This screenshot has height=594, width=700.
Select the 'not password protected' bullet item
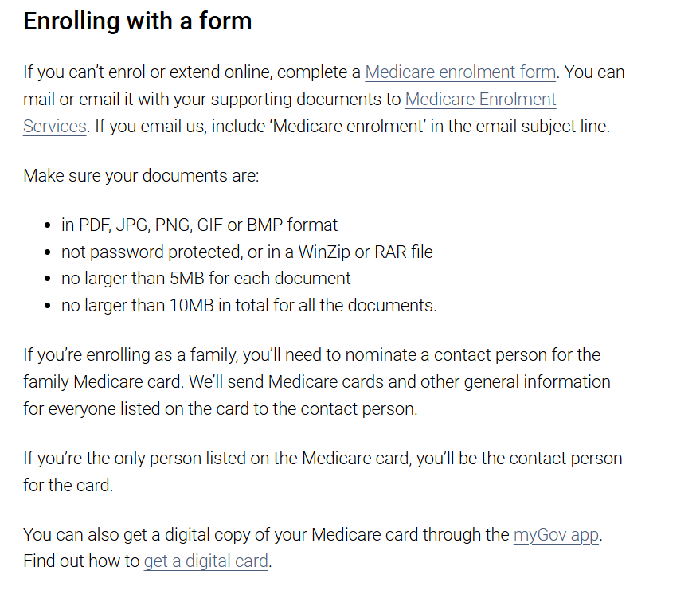247,252
